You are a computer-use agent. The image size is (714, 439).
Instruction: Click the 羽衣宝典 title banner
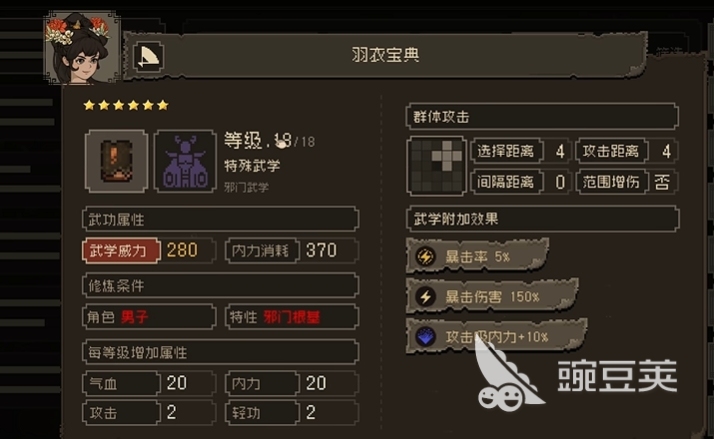click(385, 56)
